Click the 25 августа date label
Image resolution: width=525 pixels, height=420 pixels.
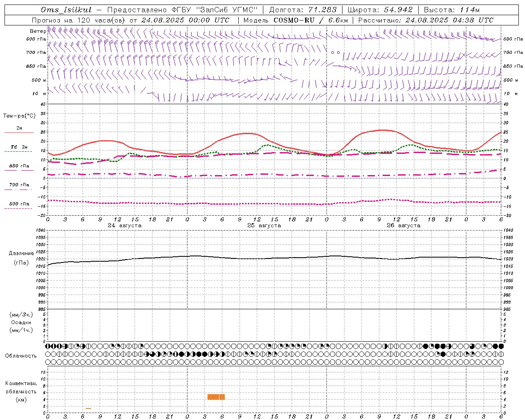pyautogui.click(x=264, y=226)
